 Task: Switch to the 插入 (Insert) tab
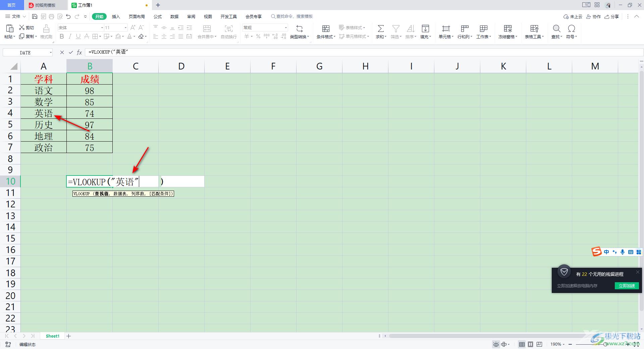(116, 16)
